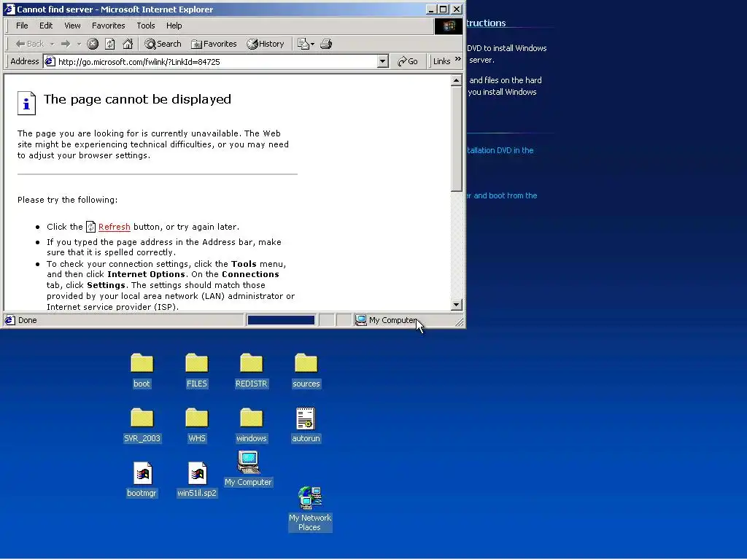Expand the Links bar chevron
Screen dimensions: 747x560
tap(458, 59)
